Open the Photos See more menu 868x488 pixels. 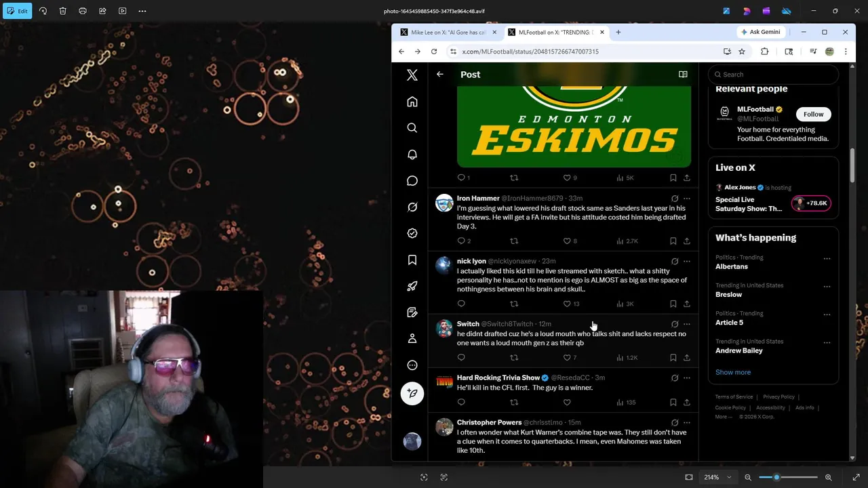click(142, 11)
